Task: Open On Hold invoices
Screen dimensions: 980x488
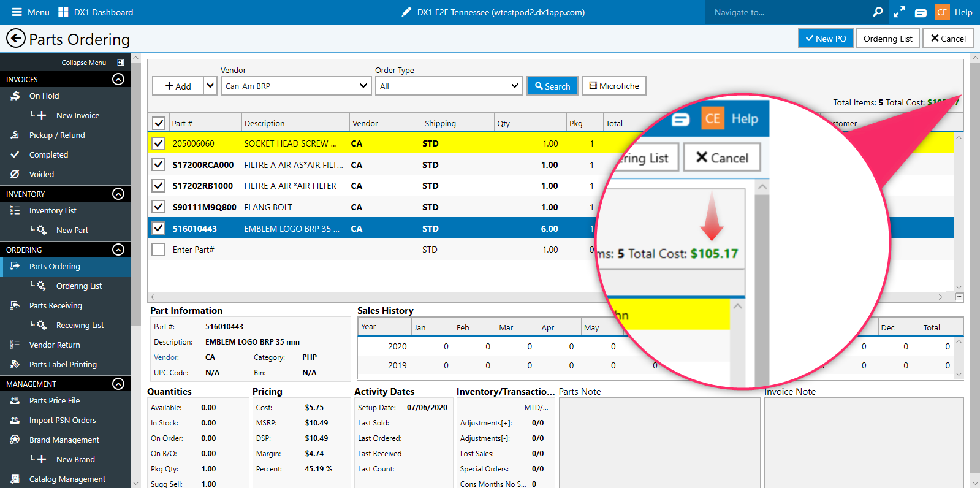Action: pyautogui.click(x=44, y=96)
